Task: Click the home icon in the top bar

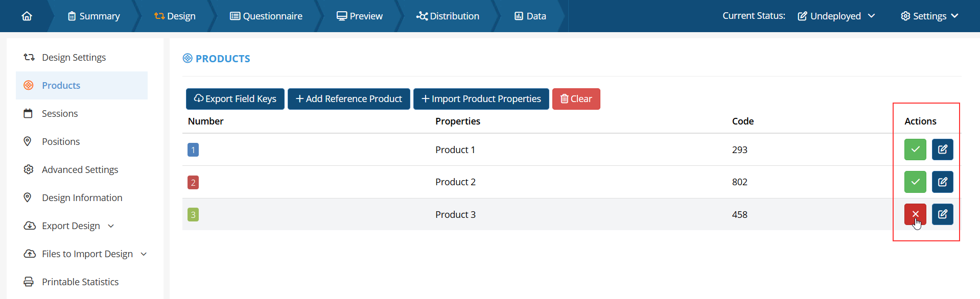Action: 27,16
